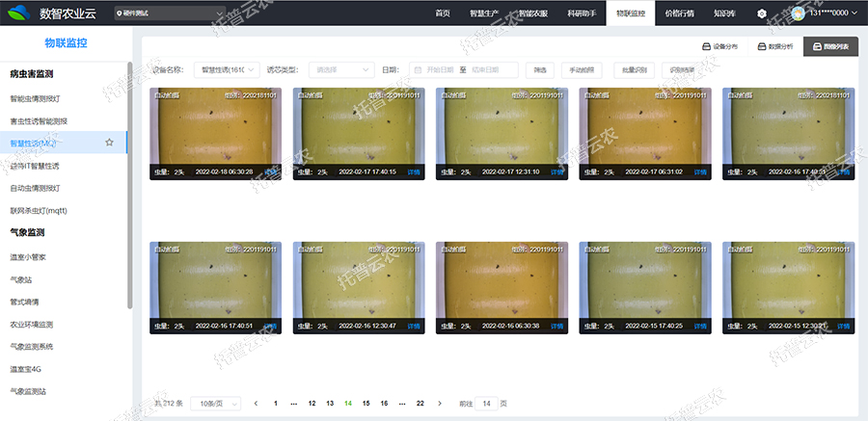
Task: Click the 前往 page number input field
Action: (x=487, y=404)
